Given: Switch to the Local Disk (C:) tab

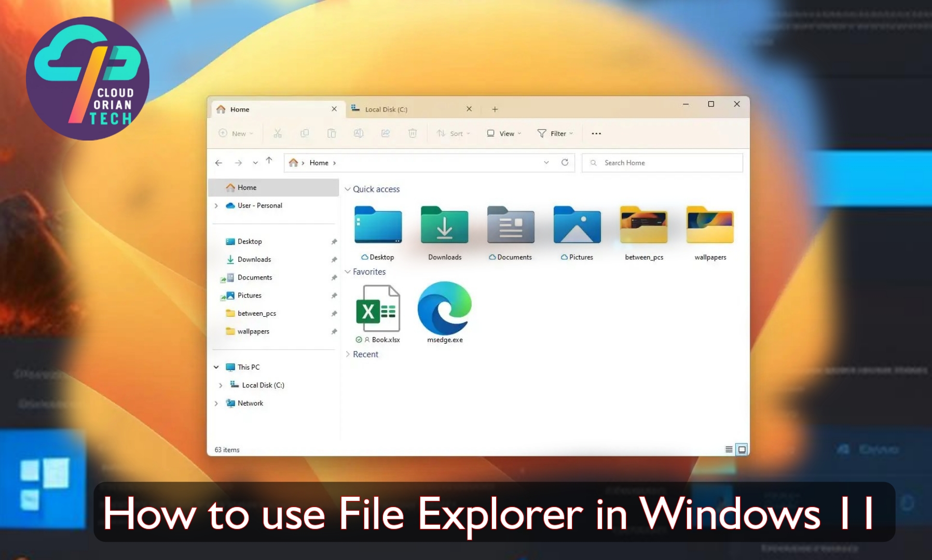Looking at the screenshot, I should tap(387, 109).
